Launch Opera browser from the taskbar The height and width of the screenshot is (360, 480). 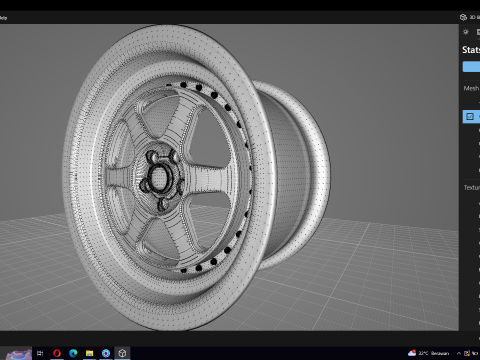[57, 353]
